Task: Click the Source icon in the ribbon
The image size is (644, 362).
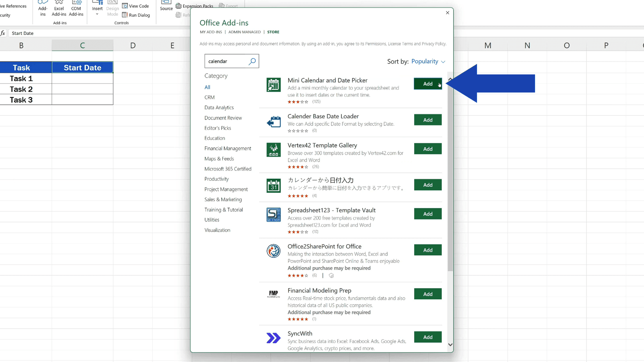Action: tap(166, 5)
